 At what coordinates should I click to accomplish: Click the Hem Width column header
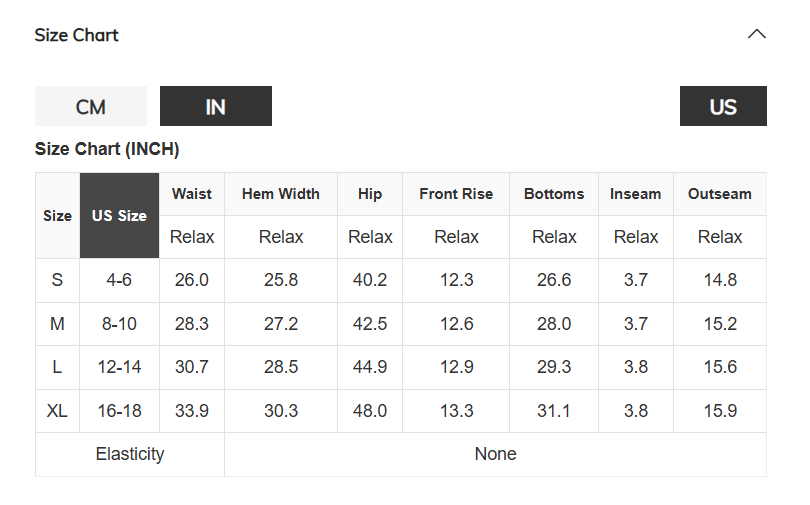281,194
